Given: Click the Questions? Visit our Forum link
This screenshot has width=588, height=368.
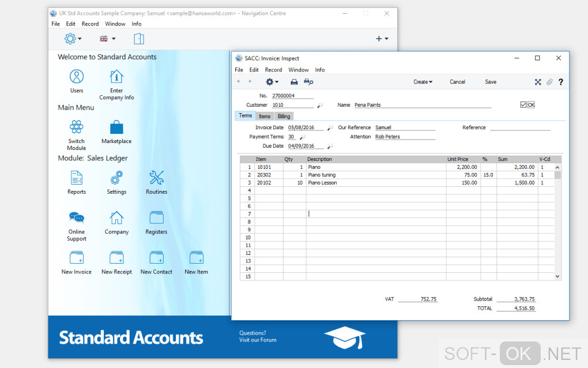Looking at the screenshot, I should click(258, 336).
